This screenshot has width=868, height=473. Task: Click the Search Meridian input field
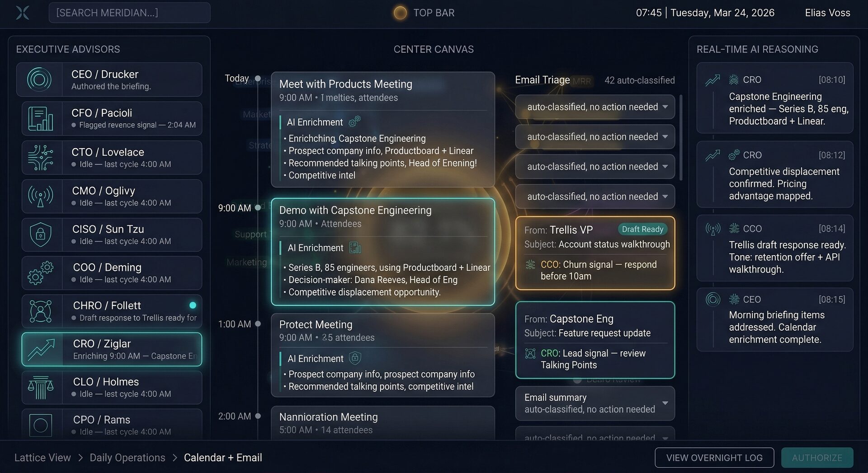[x=129, y=13]
